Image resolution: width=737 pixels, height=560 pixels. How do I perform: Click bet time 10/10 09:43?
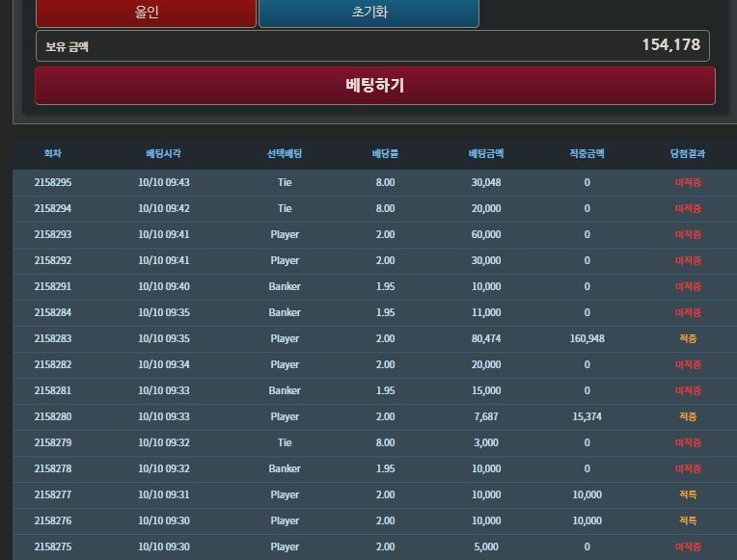tap(164, 182)
